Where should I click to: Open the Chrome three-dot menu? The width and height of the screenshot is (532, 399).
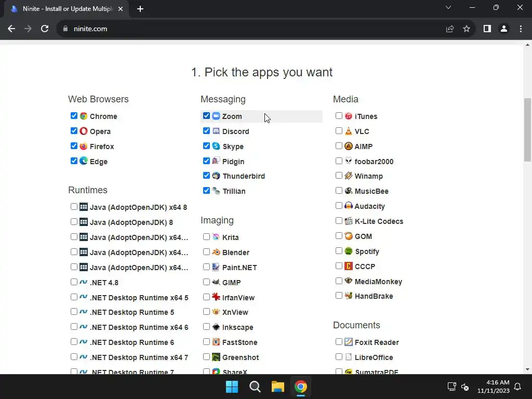point(521,29)
